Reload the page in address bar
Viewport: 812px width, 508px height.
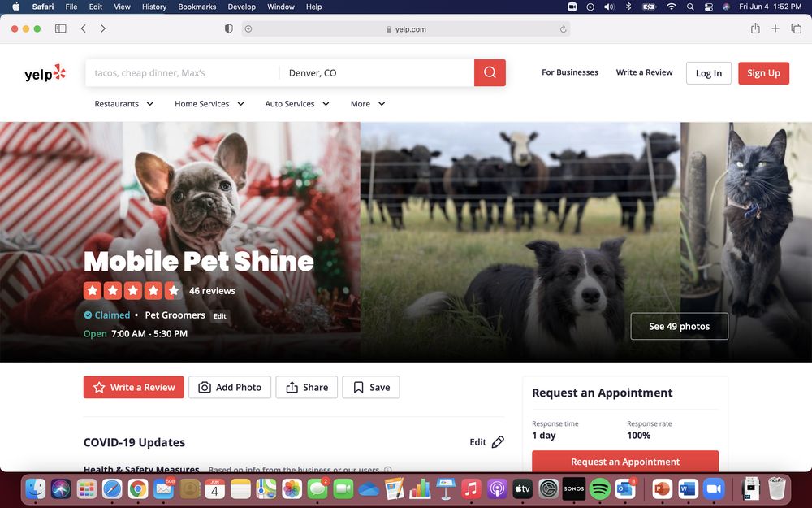[563, 29]
